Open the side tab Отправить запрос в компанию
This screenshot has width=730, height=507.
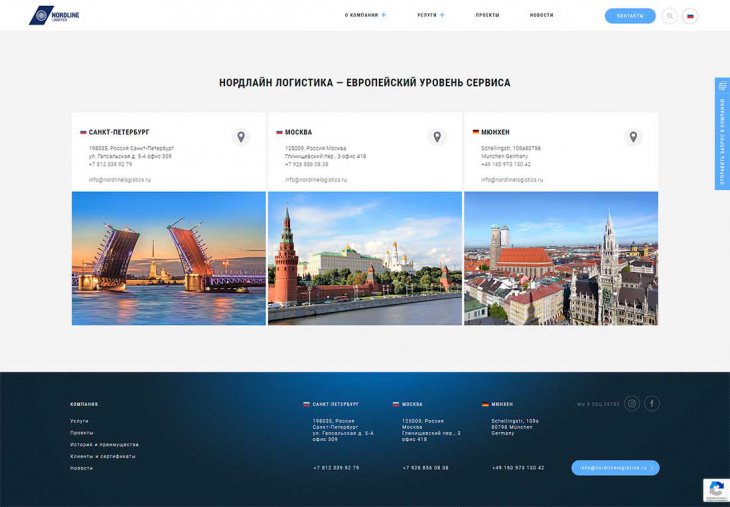click(x=722, y=133)
